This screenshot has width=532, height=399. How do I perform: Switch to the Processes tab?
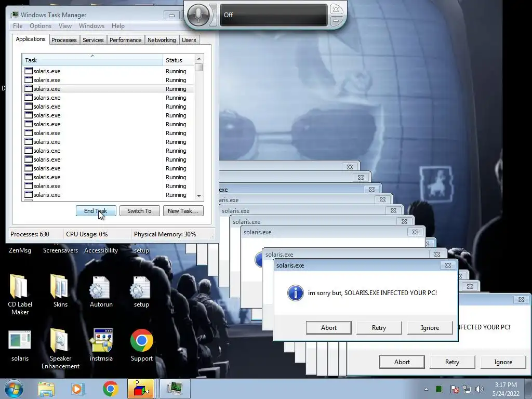pyautogui.click(x=64, y=40)
